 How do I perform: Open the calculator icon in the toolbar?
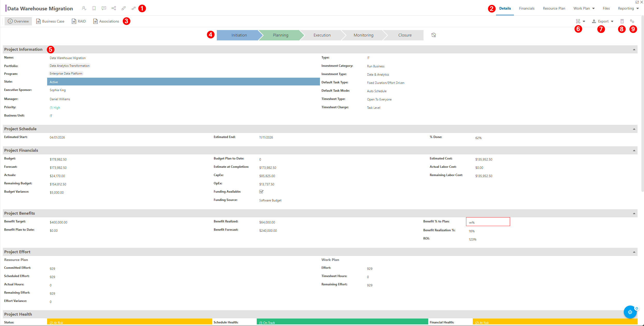click(x=622, y=21)
